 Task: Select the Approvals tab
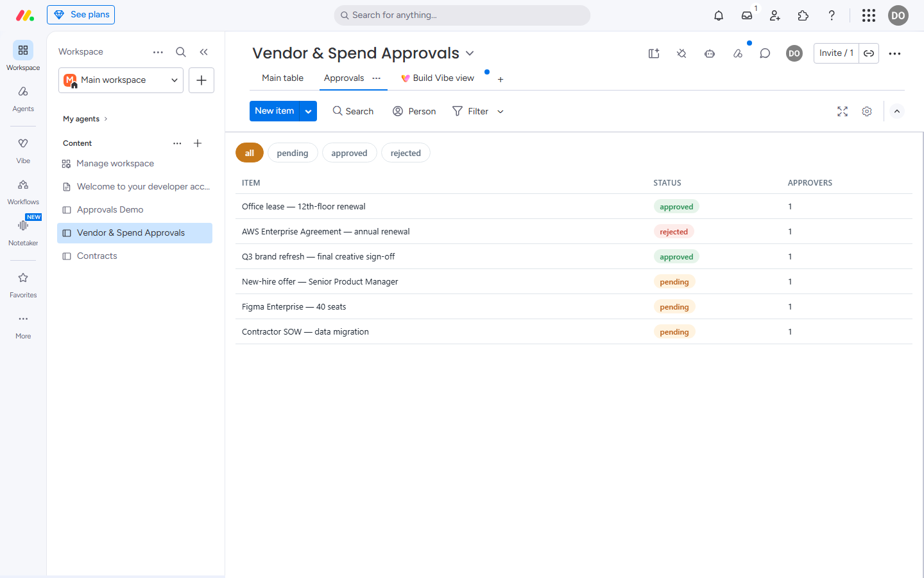[344, 78]
